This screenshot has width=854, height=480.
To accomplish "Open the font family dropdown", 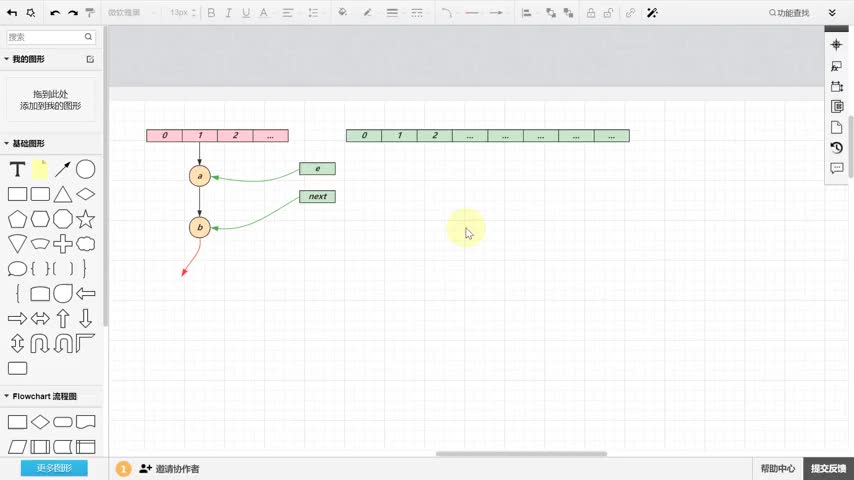I will 131,13.
